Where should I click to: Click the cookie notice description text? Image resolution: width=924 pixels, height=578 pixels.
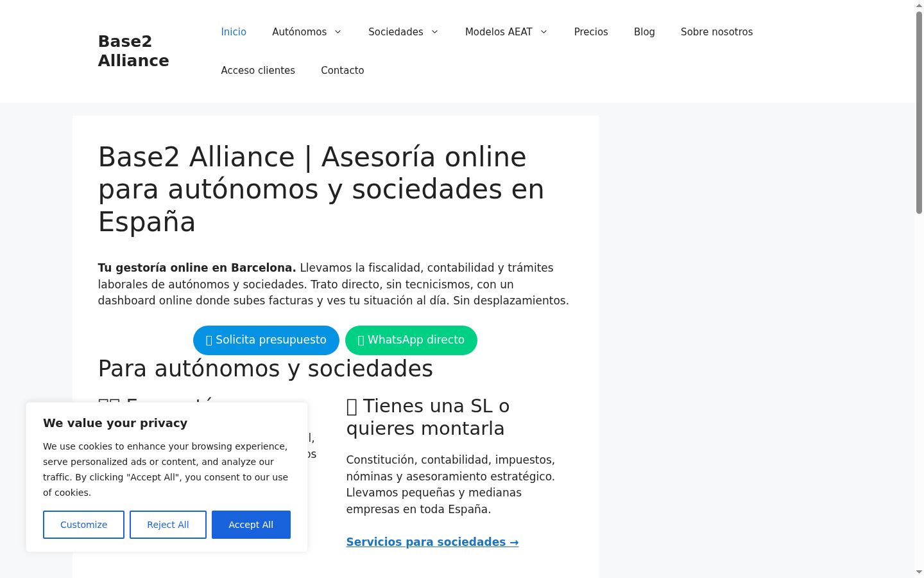(166, 469)
